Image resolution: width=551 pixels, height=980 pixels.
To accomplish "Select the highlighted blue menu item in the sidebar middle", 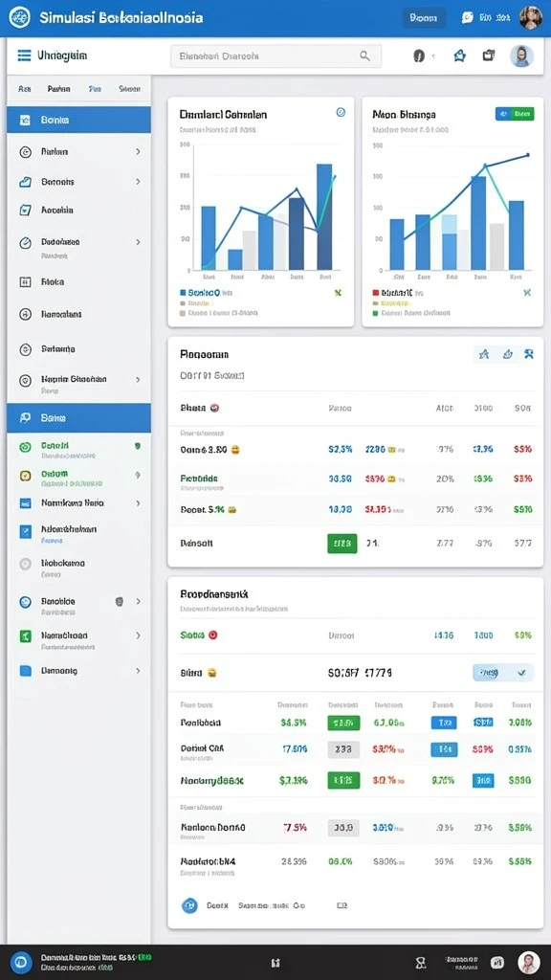I will click(78, 417).
